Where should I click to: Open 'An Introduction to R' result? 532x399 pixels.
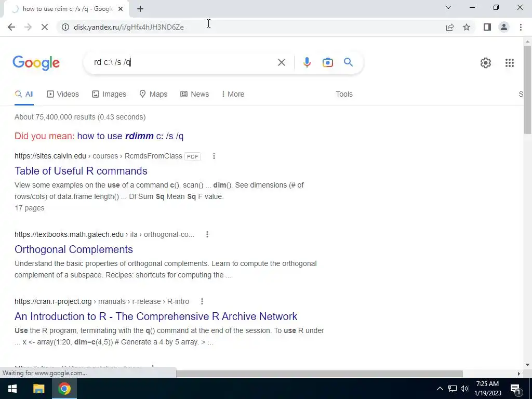156,316
